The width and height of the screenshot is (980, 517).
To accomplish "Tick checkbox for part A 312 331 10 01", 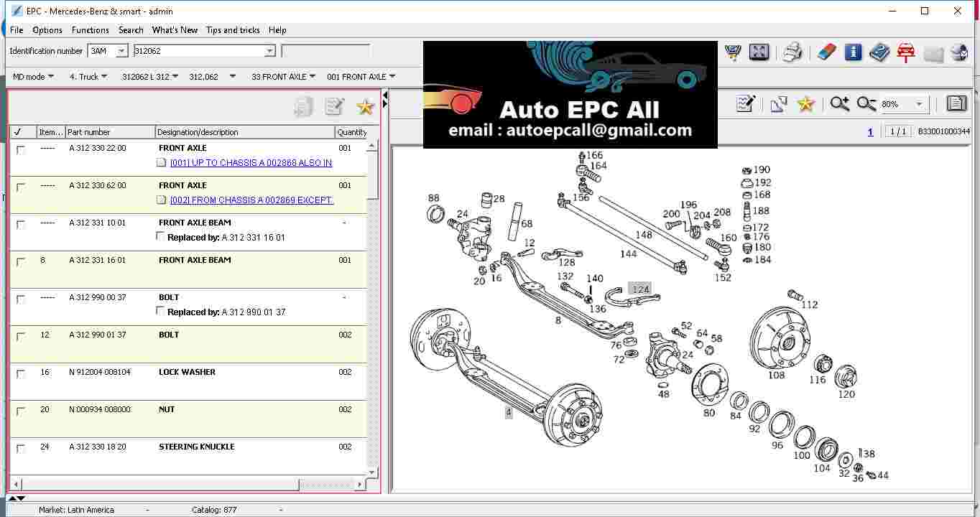I will pos(21,225).
